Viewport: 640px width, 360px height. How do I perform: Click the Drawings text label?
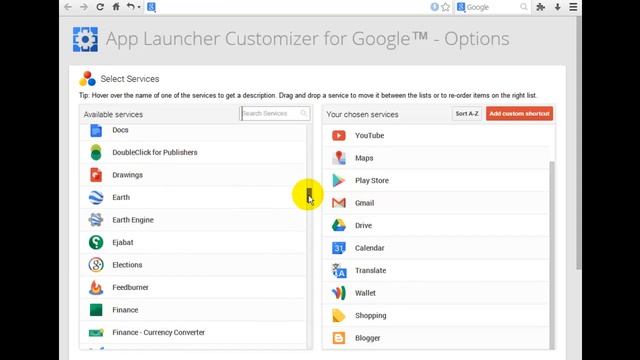[127, 175]
